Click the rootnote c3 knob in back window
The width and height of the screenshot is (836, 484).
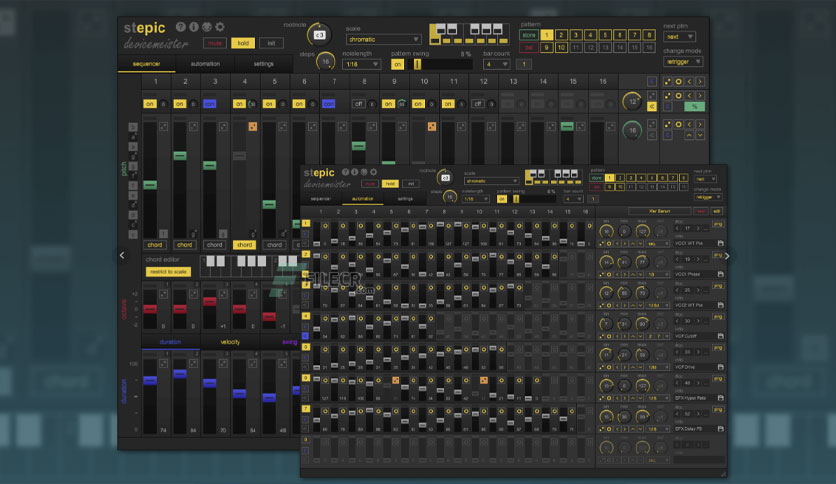pos(319,35)
